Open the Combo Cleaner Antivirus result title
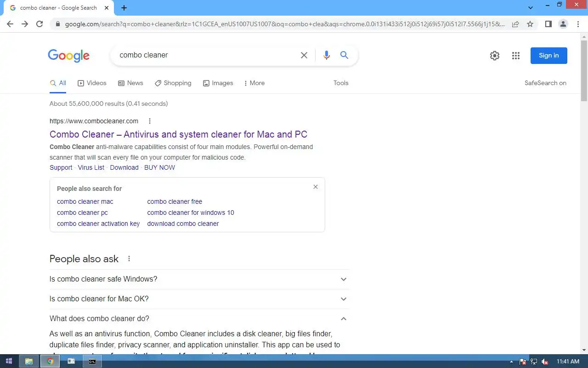Screen dimensions: 588x368 coord(178,134)
